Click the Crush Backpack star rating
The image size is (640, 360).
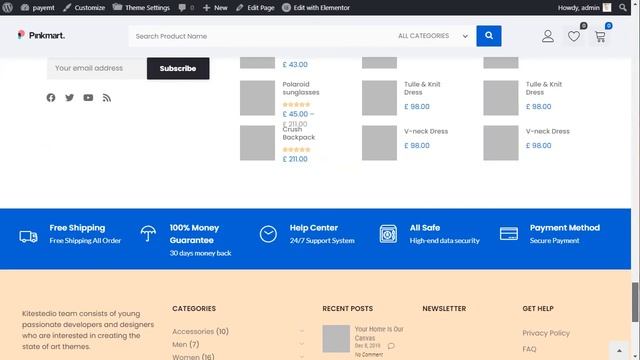296,150
